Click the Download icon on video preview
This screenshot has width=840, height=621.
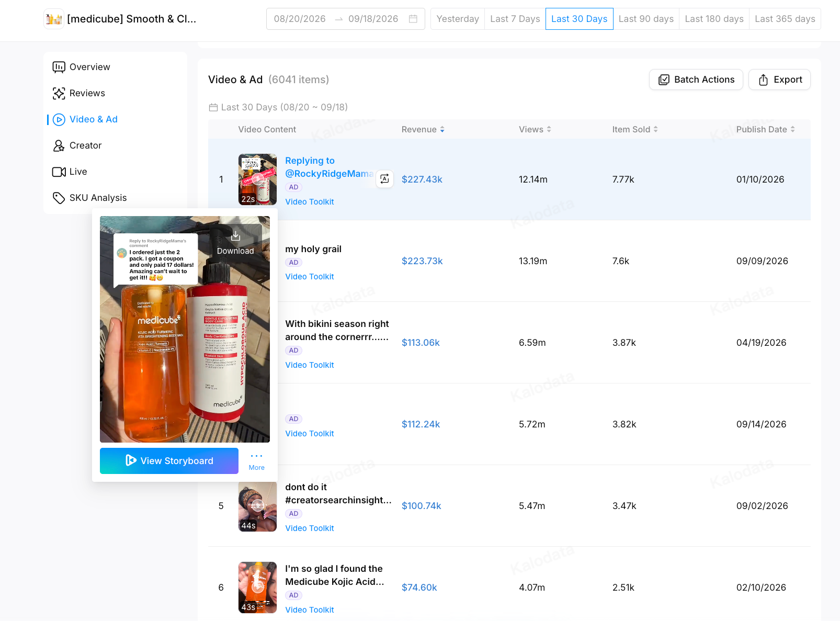pyautogui.click(x=235, y=236)
